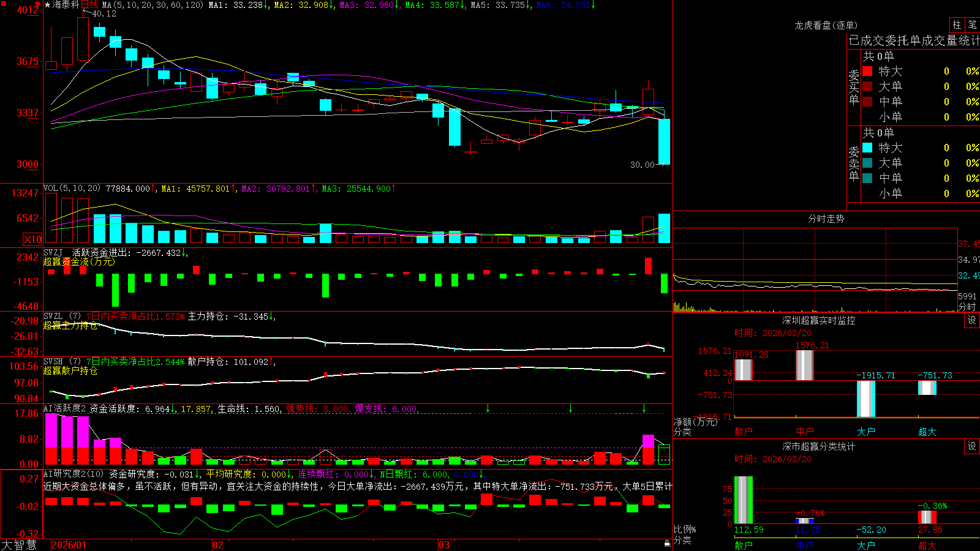
Task: Click the 超赢散户持仓 label
Action: (70, 370)
